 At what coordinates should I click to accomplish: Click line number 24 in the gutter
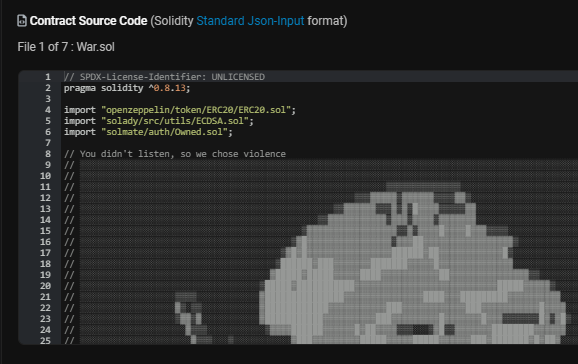(45, 329)
